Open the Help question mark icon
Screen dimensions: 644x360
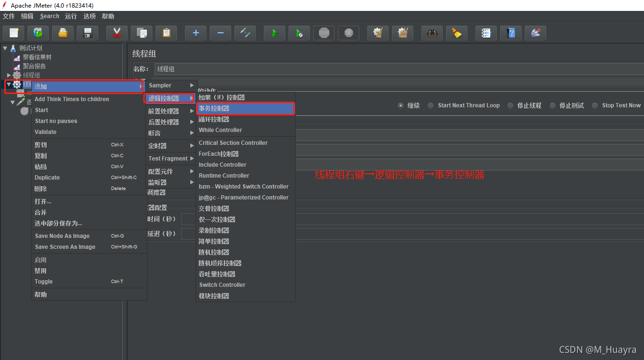point(511,33)
